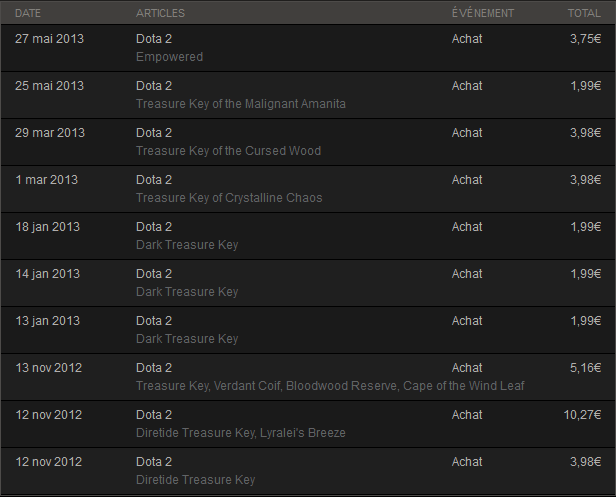Viewport: 616px width, 497px height.
Task: Click the 3,75€ total for Empowered
Action: 585,39
